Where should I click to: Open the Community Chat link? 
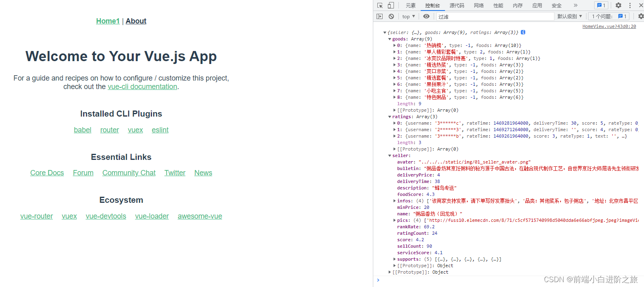point(129,173)
